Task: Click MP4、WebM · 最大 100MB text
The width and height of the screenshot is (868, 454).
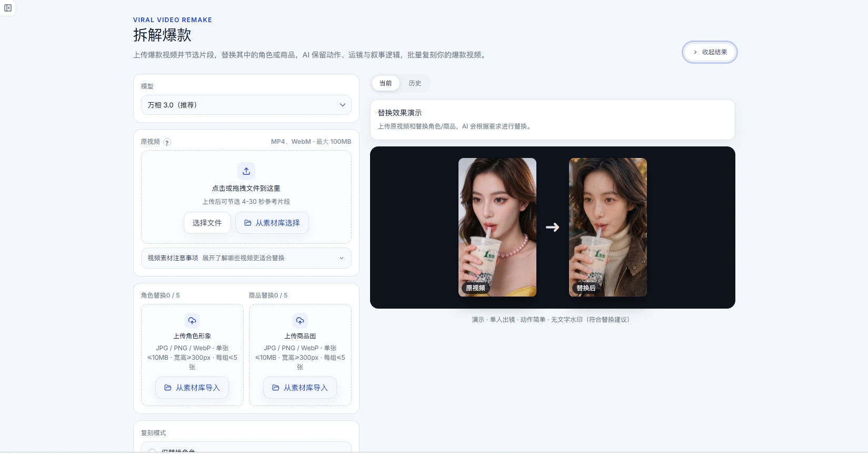Action: pos(311,142)
